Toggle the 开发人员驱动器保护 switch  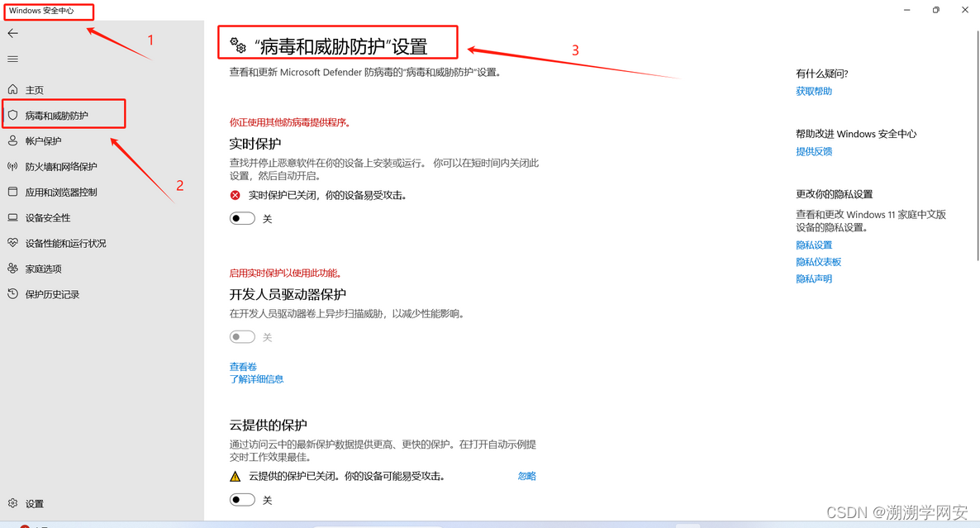242,337
